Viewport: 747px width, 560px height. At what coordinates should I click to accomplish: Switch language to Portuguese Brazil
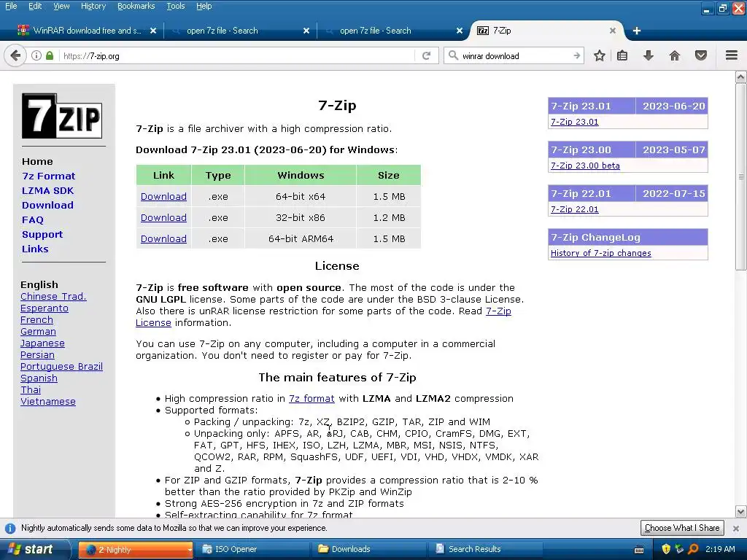(x=61, y=367)
